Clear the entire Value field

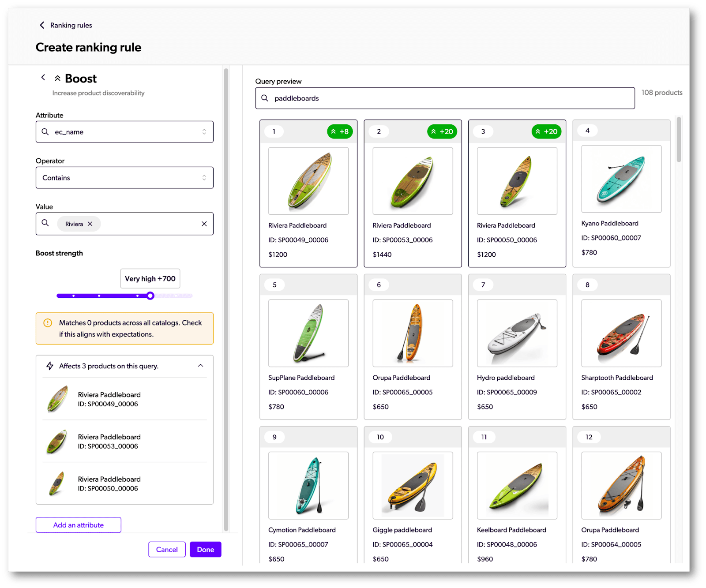204,224
